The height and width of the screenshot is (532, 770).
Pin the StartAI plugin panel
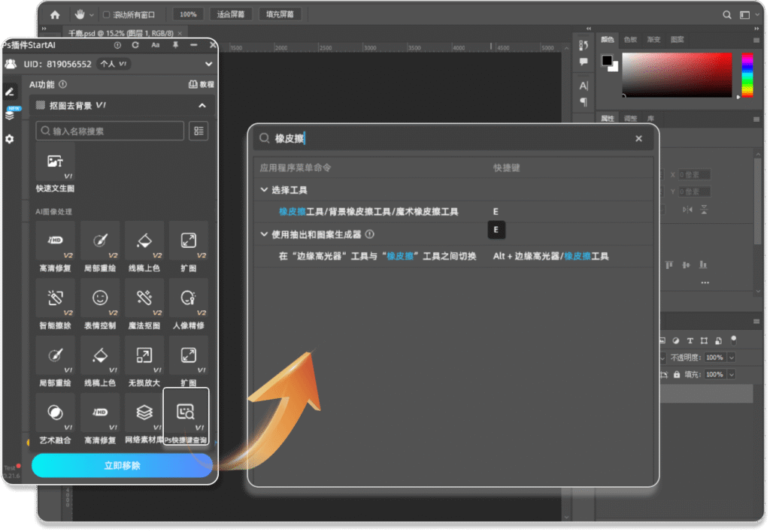point(175,45)
